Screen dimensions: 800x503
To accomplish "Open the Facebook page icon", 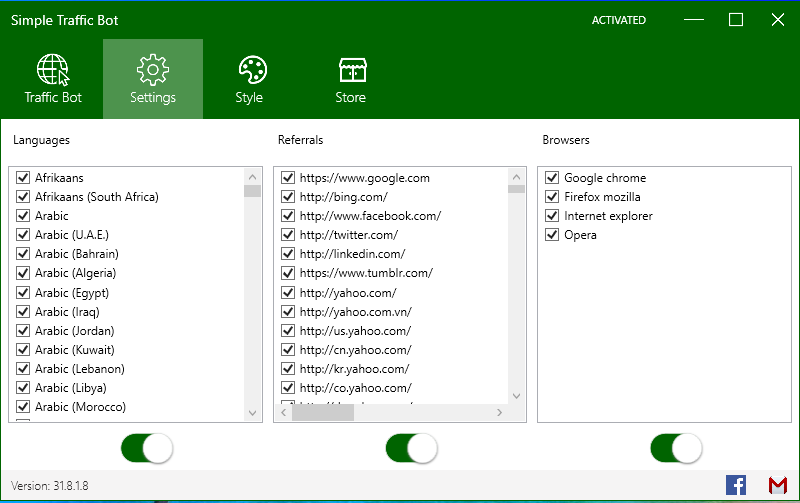I will click(736, 485).
